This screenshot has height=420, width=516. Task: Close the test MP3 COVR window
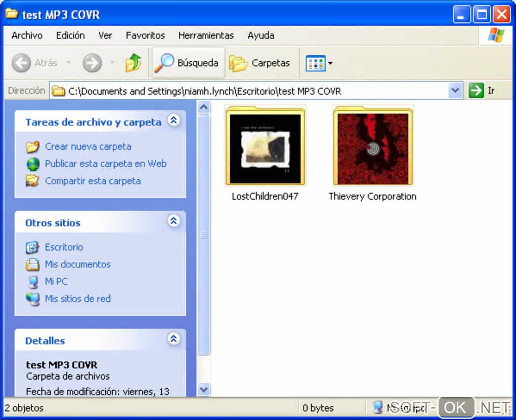[501, 14]
